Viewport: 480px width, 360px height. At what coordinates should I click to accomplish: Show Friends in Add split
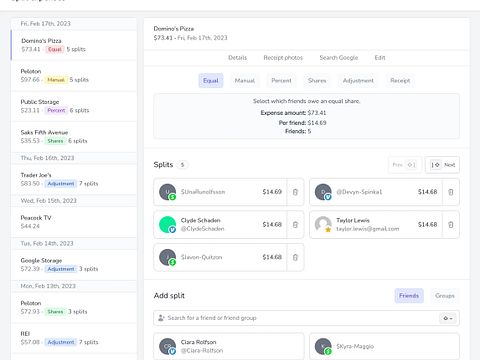409,296
